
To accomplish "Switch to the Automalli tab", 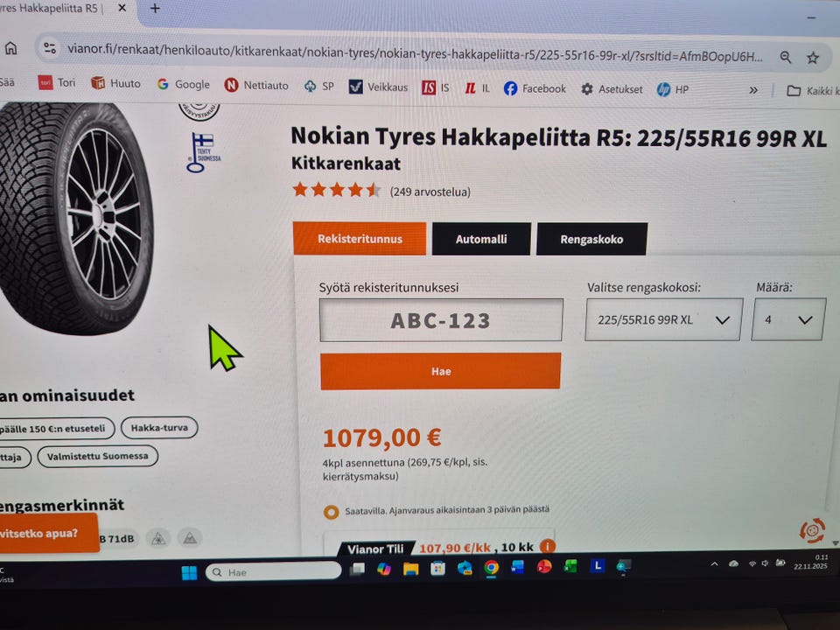I will click(481, 239).
